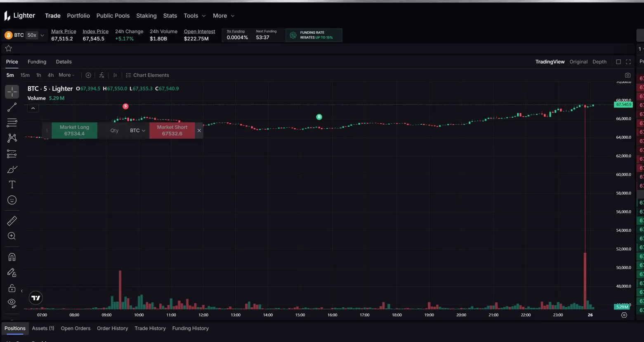The height and width of the screenshot is (342, 644).
Task: Open the Portfolio page
Action: 78,16
